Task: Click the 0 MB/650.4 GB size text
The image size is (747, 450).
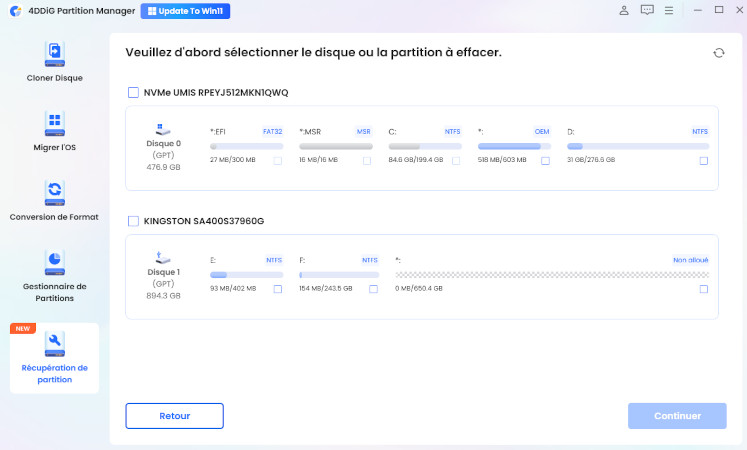Action: [x=419, y=289]
